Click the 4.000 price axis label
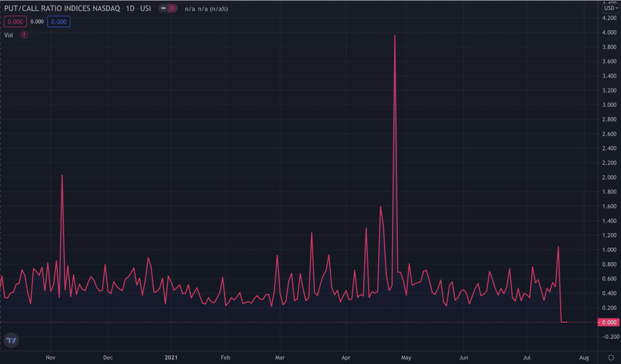Screen dimensions: 621x364 point(608,33)
